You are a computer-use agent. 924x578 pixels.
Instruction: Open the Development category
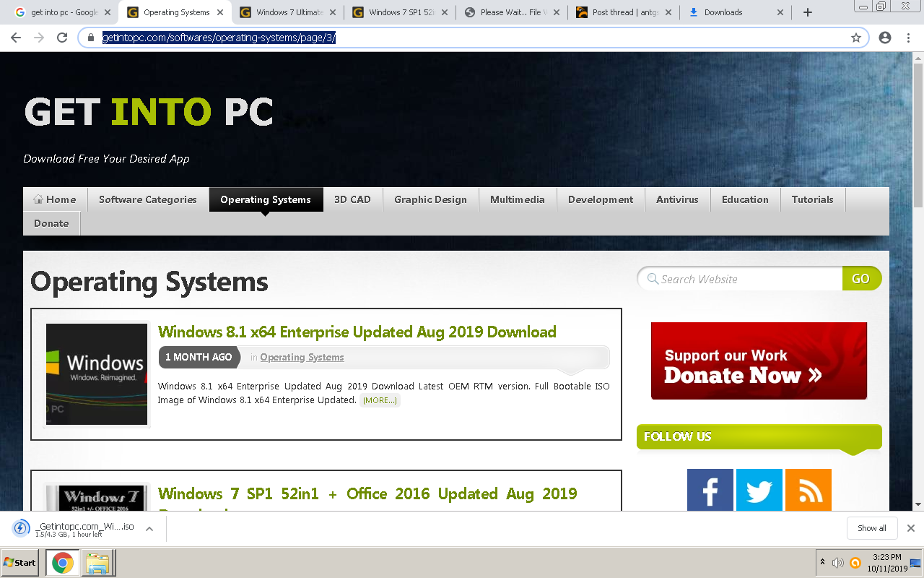click(601, 199)
